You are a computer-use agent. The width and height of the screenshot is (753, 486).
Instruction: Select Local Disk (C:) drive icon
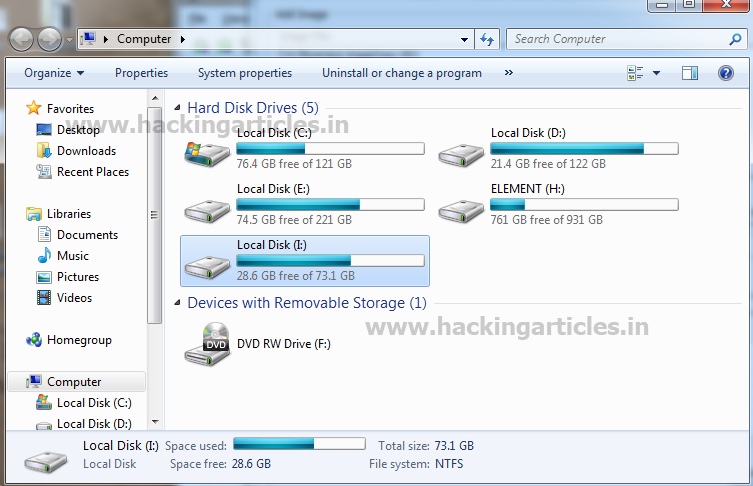(x=207, y=155)
